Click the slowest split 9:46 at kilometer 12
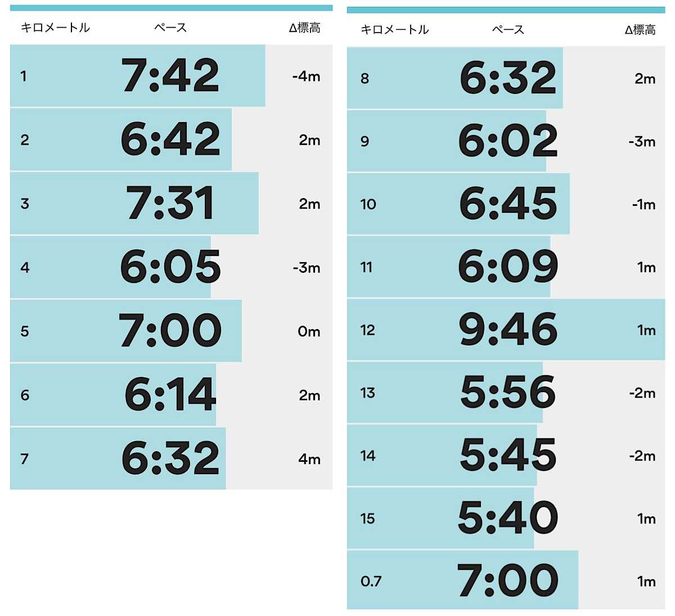 (507, 330)
